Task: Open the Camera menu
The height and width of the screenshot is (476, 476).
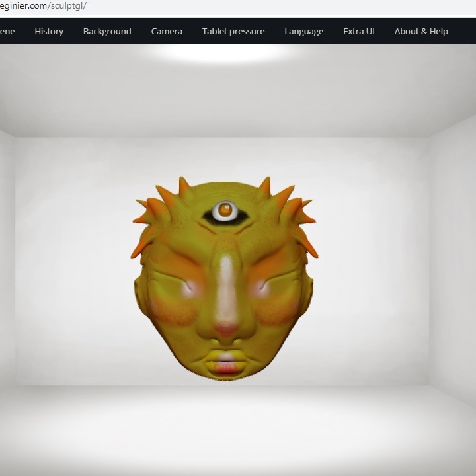Action: (x=167, y=32)
